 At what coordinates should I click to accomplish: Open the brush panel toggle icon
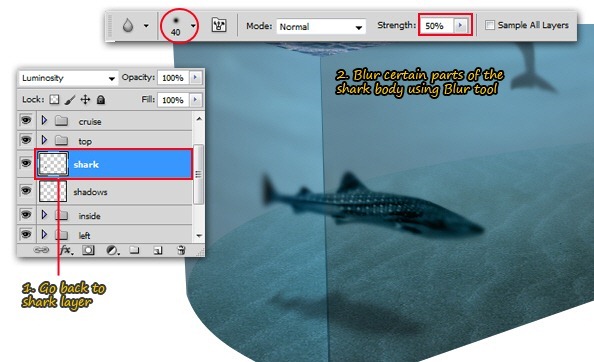click(219, 25)
